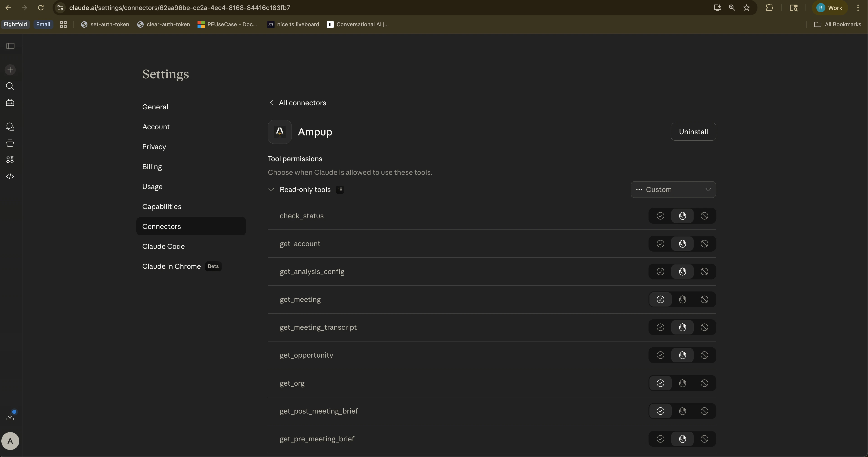Select Privacy in the settings menu
The height and width of the screenshot is (457, 868).
click(x=154, y=147)
